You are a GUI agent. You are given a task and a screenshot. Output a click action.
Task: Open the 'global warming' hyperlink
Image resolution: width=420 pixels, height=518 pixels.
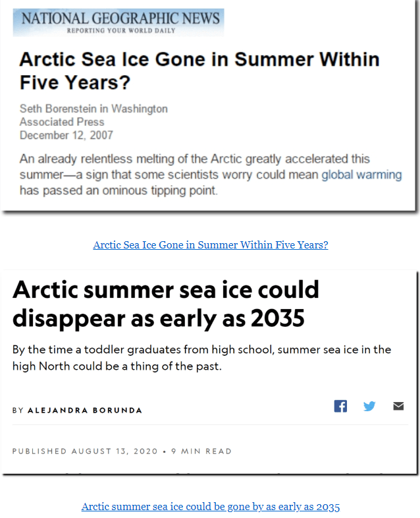(x=361, y=175)
